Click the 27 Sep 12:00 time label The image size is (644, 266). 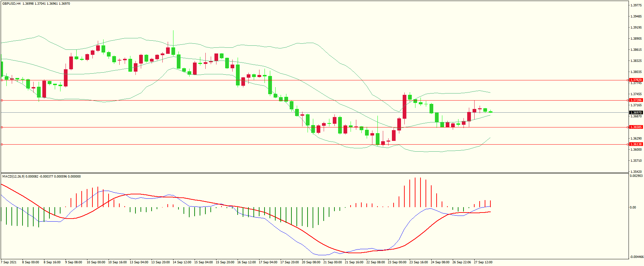coord(483,262)
